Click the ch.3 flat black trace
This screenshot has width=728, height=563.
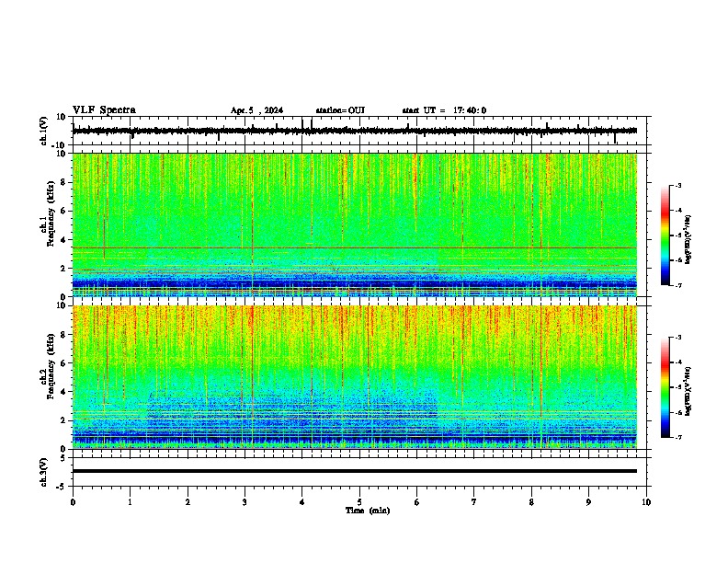355,471
